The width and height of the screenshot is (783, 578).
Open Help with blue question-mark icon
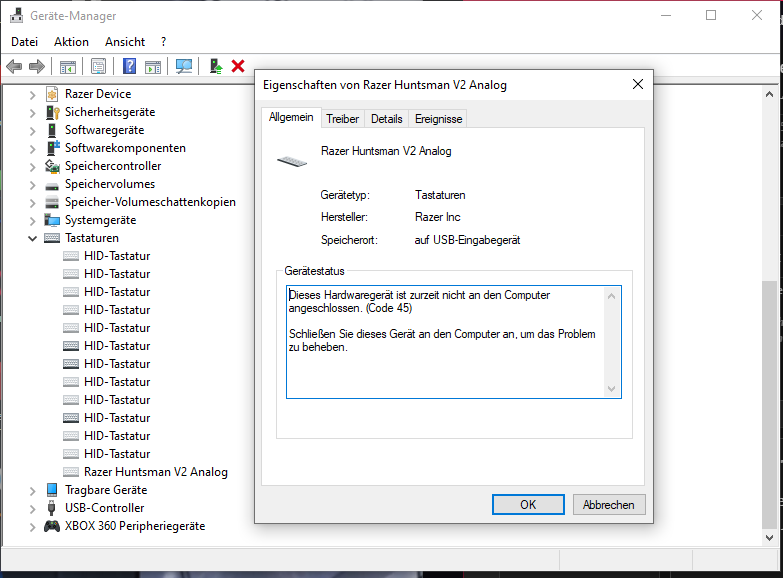click(x=129, y=66)
